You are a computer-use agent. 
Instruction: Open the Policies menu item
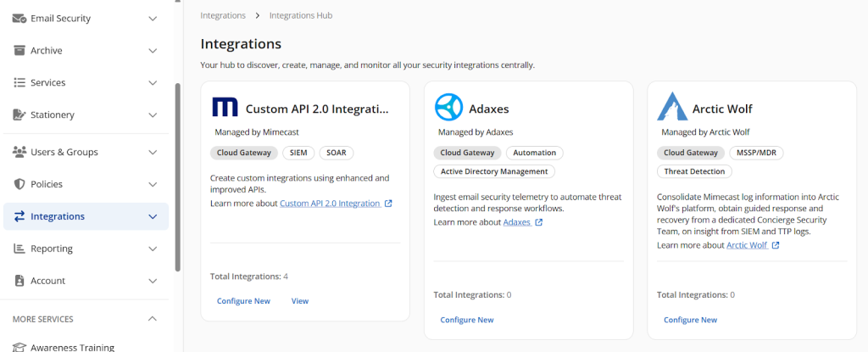coord(86,184)
